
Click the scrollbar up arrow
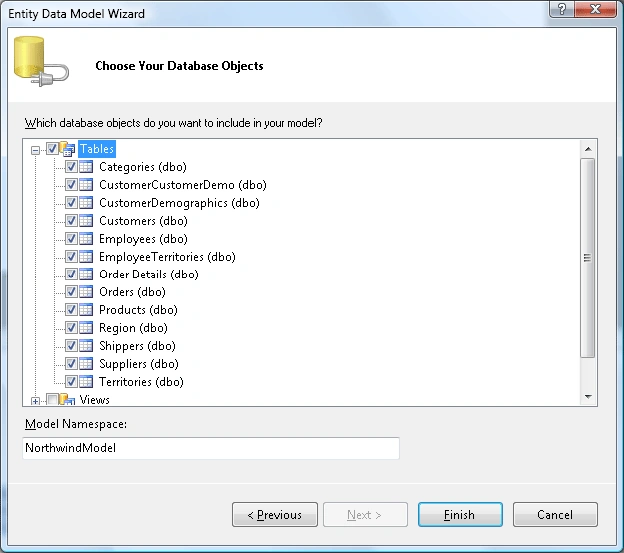coord(588,149)
